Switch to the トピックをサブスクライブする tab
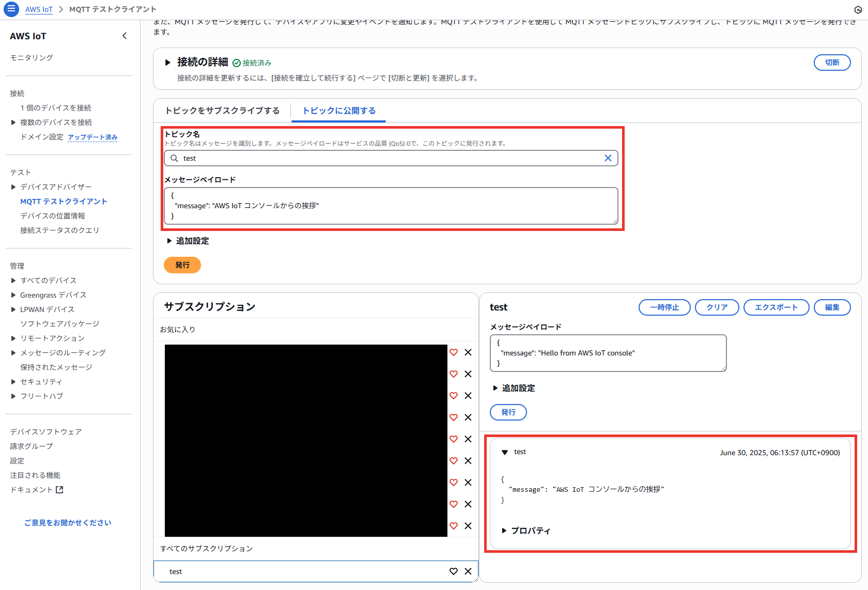 point(222,111)
